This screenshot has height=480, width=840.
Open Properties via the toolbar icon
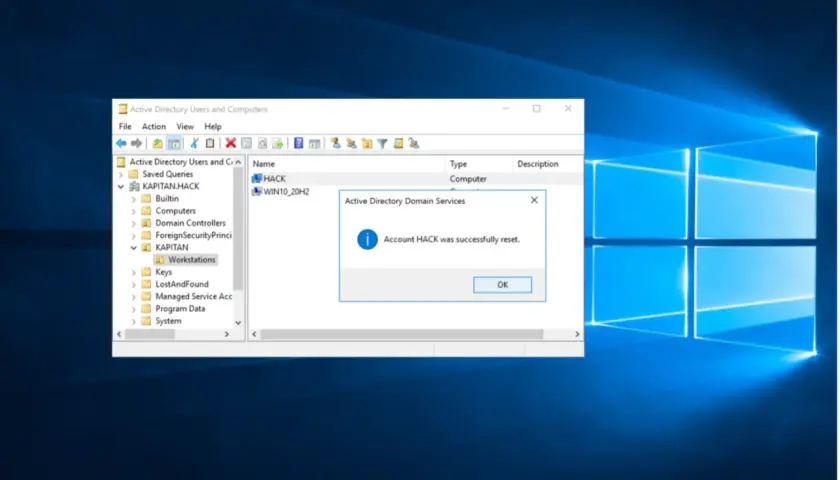tap(246, 143)
